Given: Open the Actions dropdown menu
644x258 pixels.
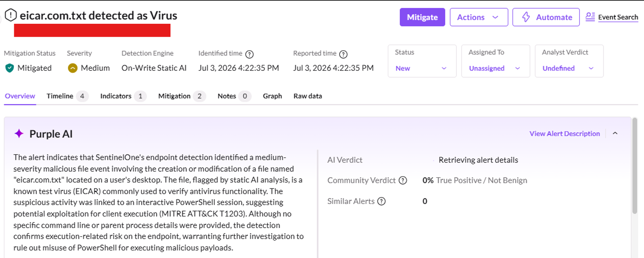Looking at the screenshot, I should [479, 17].
